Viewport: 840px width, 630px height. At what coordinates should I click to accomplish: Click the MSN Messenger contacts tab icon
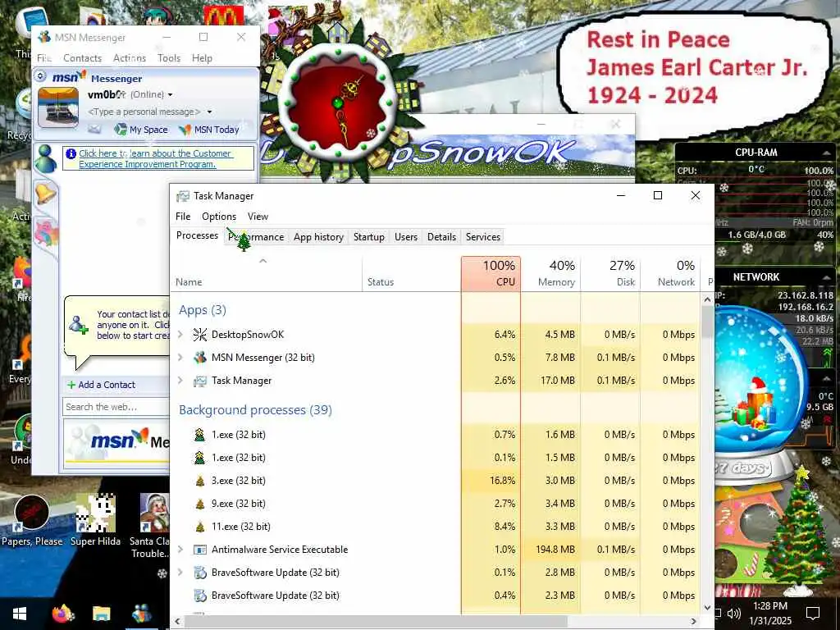pos(45,159)
